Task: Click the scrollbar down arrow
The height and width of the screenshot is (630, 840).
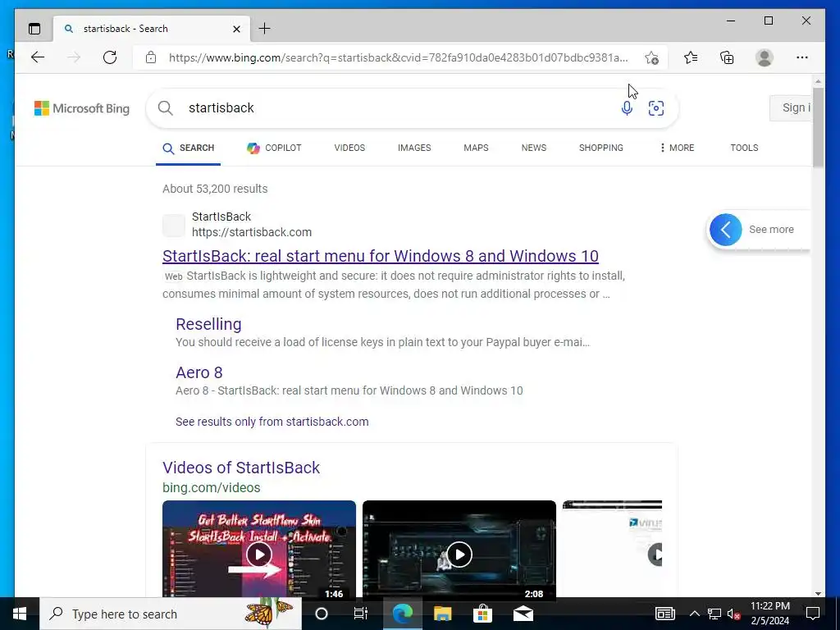Action: click(818, 593)
